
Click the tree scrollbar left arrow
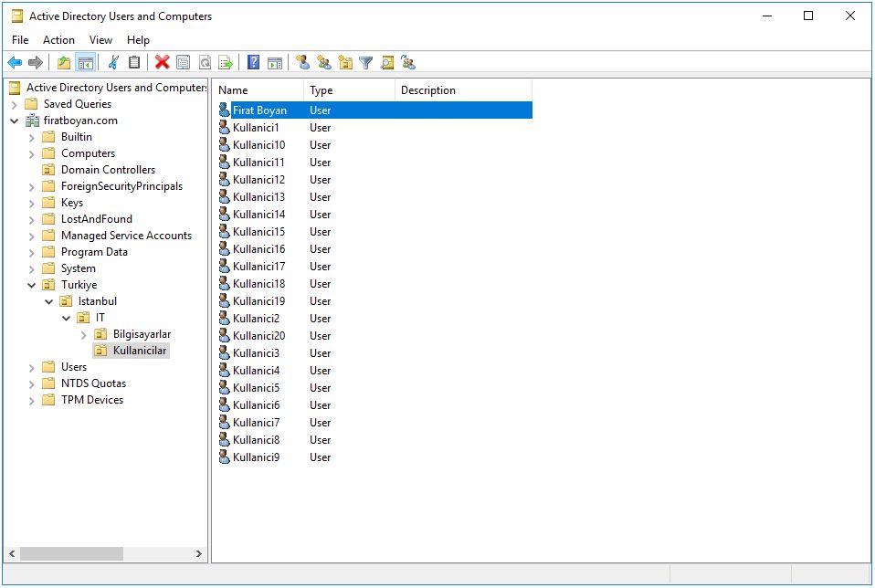tap(12, 554)
